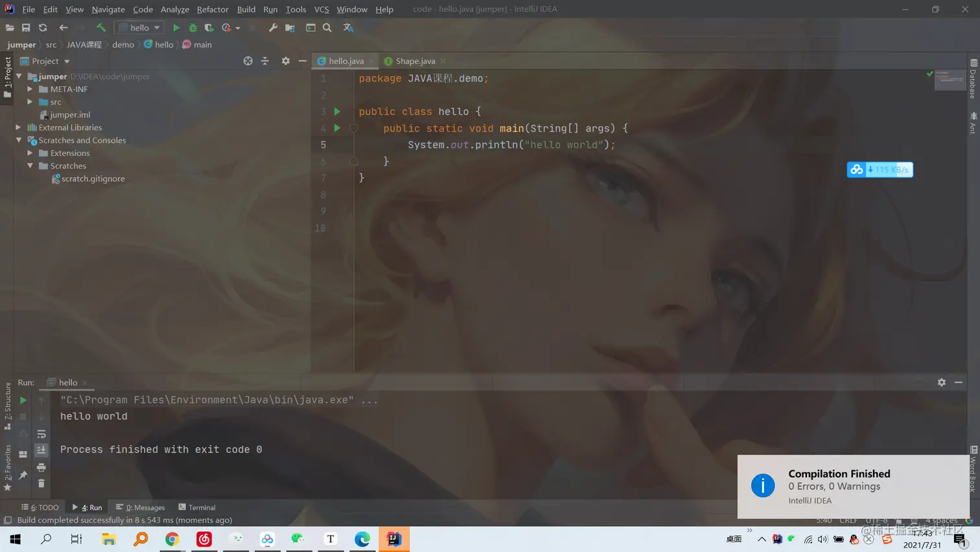Start the Debug bug icon
This screenshot has height=552, width=980.
point(193,27)
